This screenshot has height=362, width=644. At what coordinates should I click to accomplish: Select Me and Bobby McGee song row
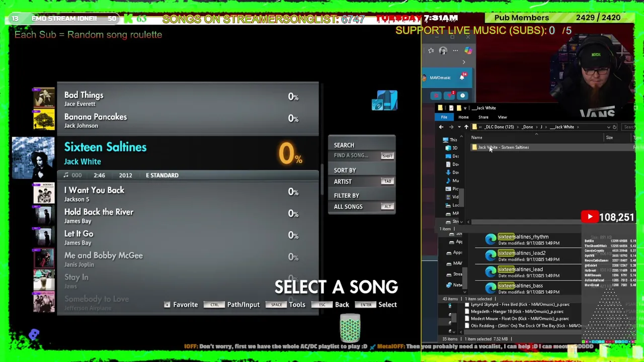(x=188, y=259)
